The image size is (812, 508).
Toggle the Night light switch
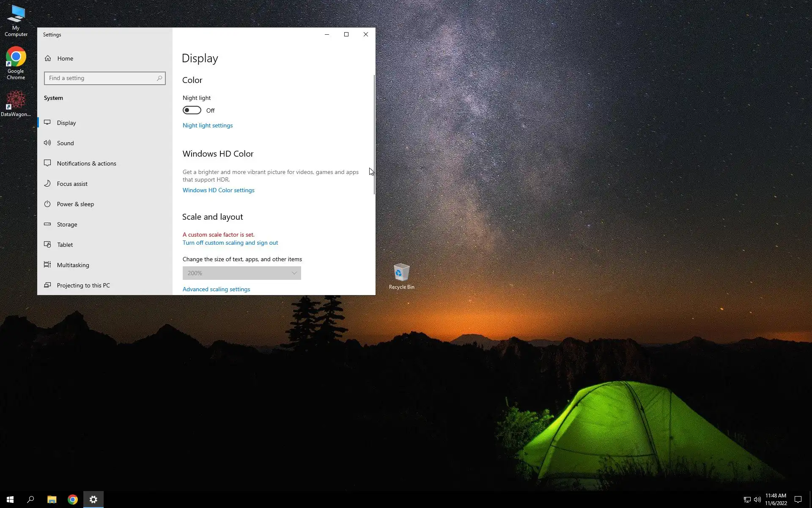coord(192,110)
